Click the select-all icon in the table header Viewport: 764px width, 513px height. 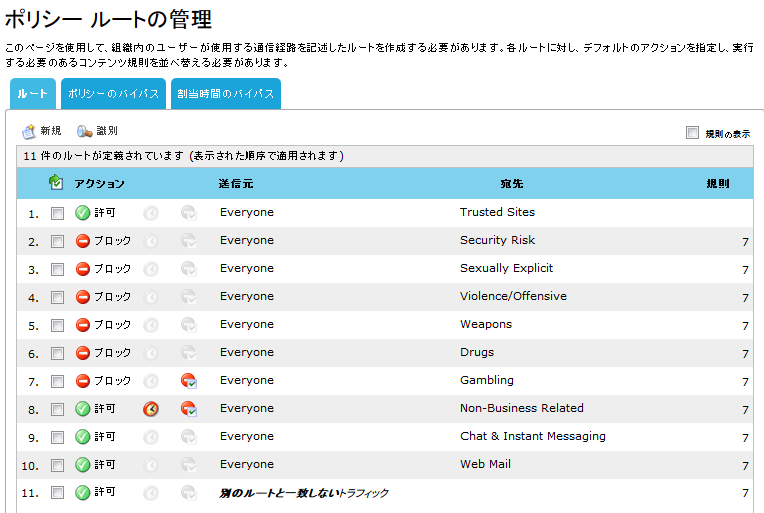(x=56, y=182)
